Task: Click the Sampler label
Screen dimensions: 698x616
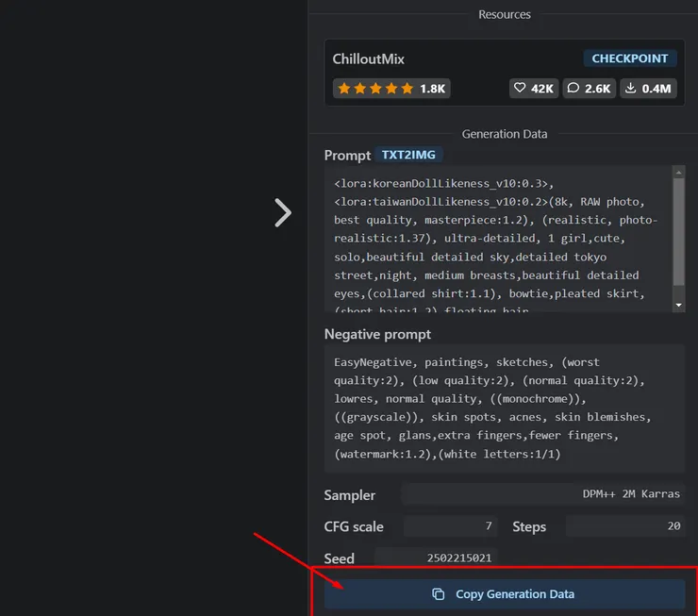Action: [349, 495]
